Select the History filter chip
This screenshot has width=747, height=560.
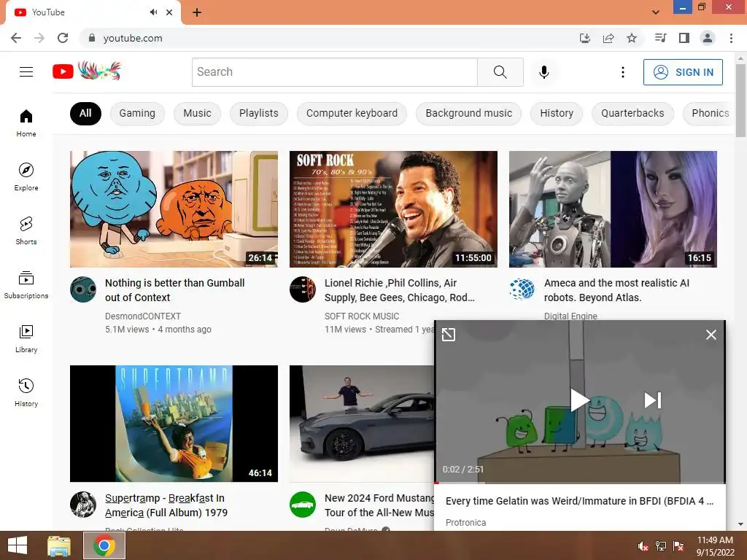557,113
